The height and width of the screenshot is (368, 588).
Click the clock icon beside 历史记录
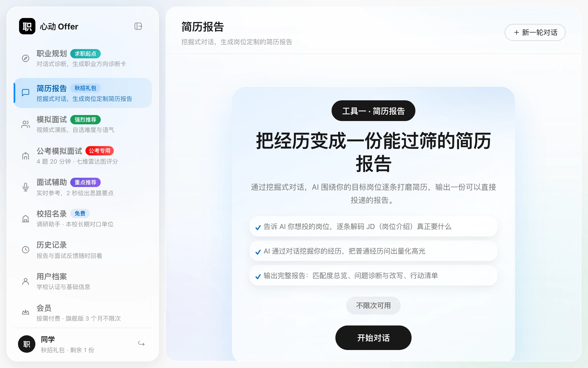[26, 250]
